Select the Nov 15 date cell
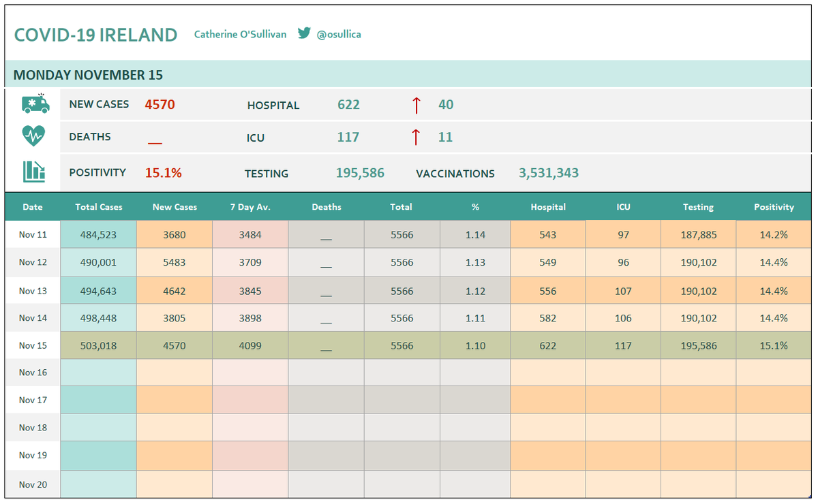818x504 pixels. point(33,345)
